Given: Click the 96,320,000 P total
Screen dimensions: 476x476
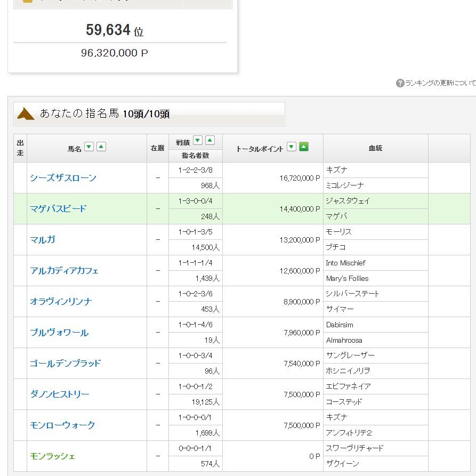Looking at the screenshot, I should click(x=115, y=53).
